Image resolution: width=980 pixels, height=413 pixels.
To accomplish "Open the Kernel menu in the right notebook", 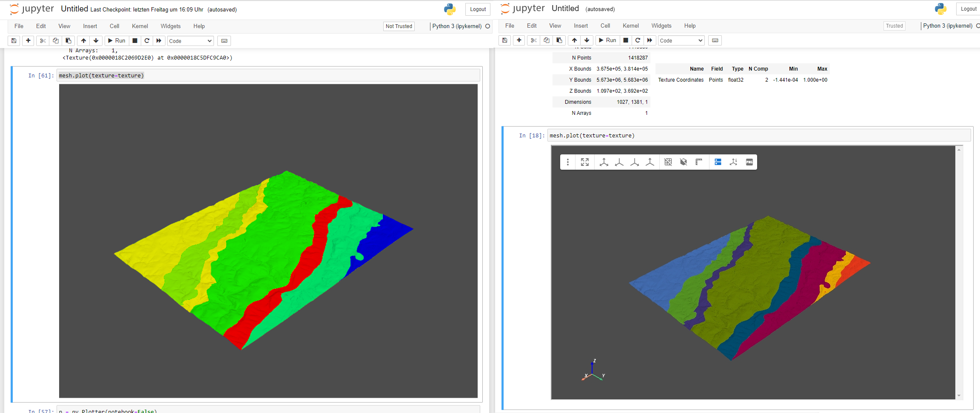I will click(x=631, y=26).
